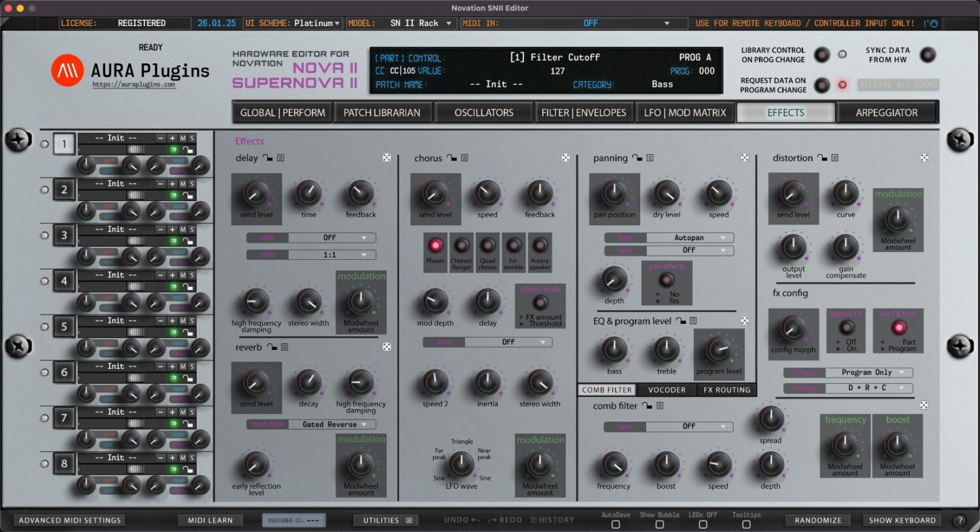Click the ASSIGNED CC input field
The height and width of the screenshot is (532, 980).
(294, 520)
